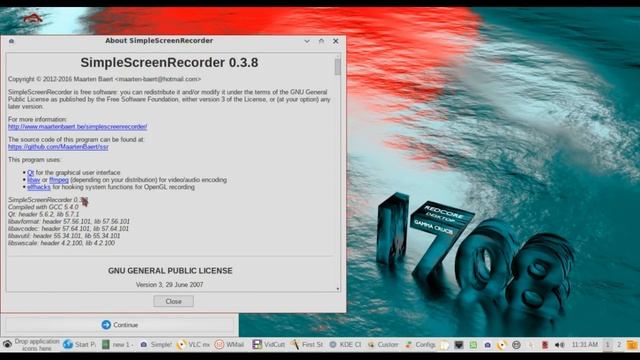Click the Copyright 2012-2016 Maarten Baert line
Image resolution: width=640 pixels, height=360 pixels.
click(x=104, y=79)
